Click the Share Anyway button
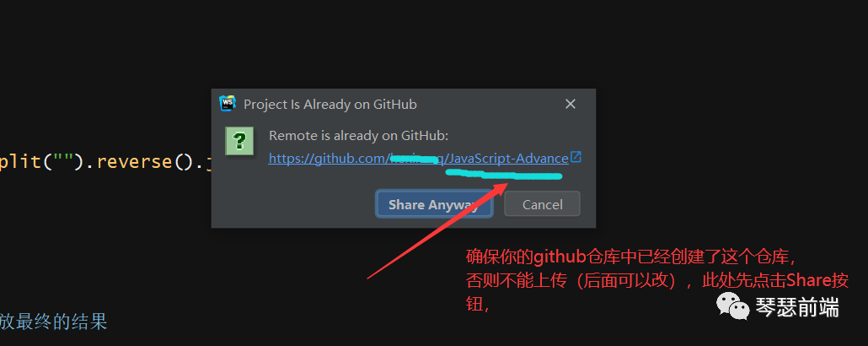The width and height of the screenshot is (868, 346). [434, 204]
